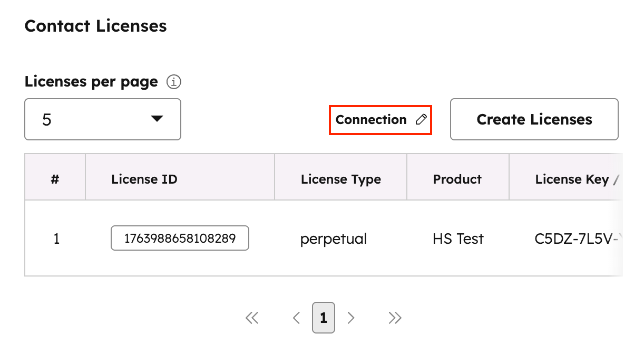This screenshot has height=362, width=644.
Task: Jump to last page with double-right chevron
Action: (x=395, y=318)
